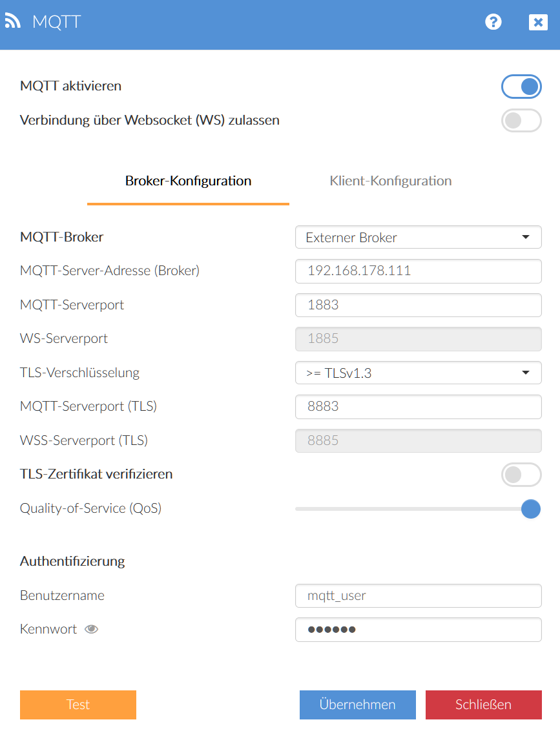Switch to Klient-Konfiguration tab
Screen dimensions: 560x733
(390, 181)
